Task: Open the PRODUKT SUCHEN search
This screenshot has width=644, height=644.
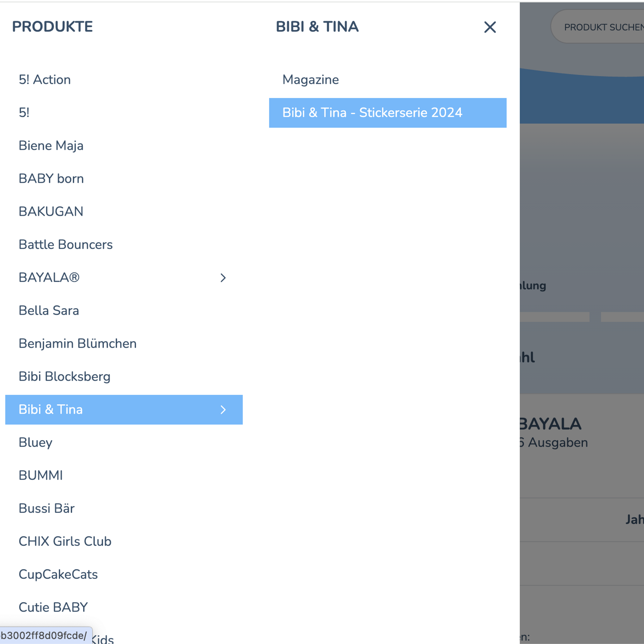Action: point(604,27)
